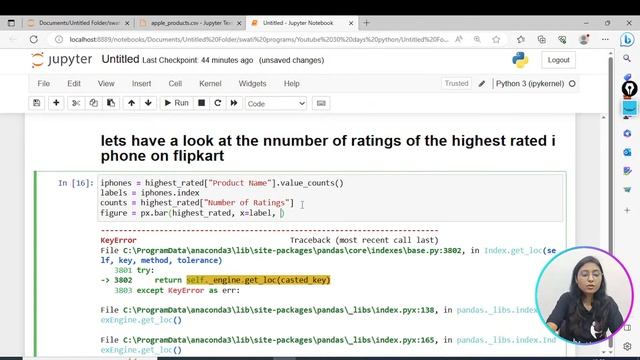Paste cells below icon
The width and height of the screenshot is (640, 360).
(111, 103)
